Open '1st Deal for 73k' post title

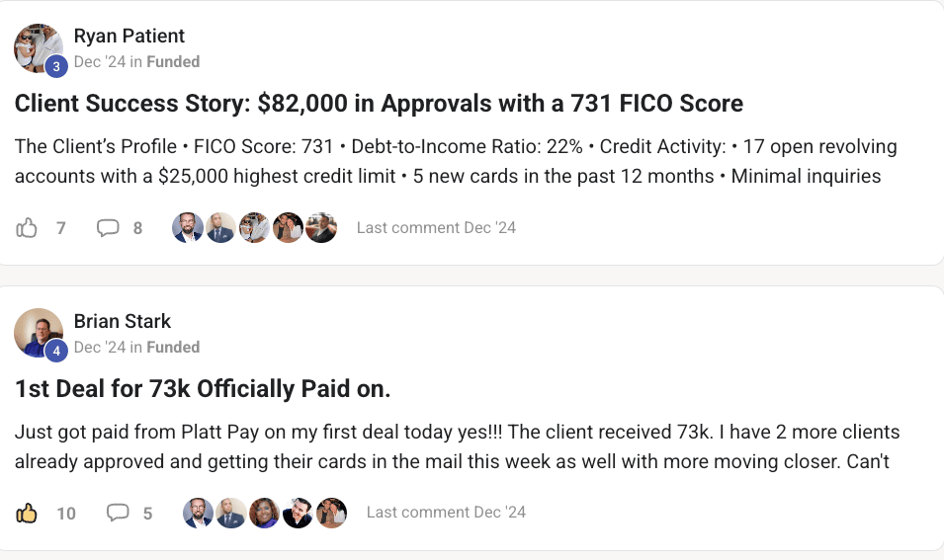(203, 389)
